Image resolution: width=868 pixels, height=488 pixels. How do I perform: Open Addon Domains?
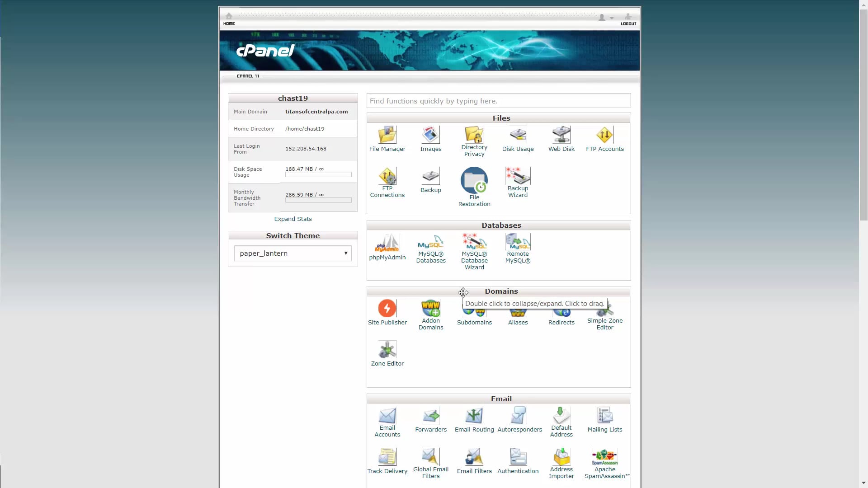click(x=430, y=314)
